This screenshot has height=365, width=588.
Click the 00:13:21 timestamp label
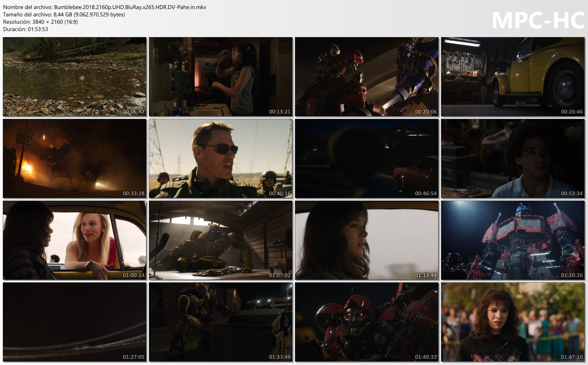(280, 112)
